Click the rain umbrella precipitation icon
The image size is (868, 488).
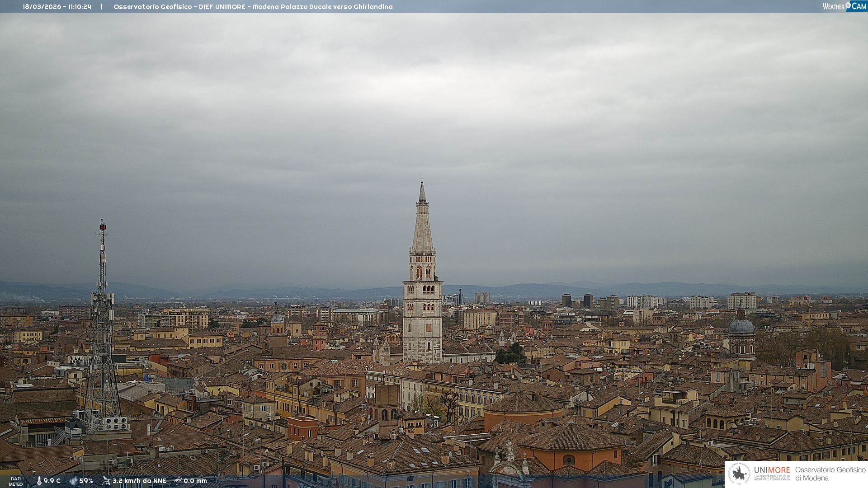pyautogui.click(x=178, y=481)
